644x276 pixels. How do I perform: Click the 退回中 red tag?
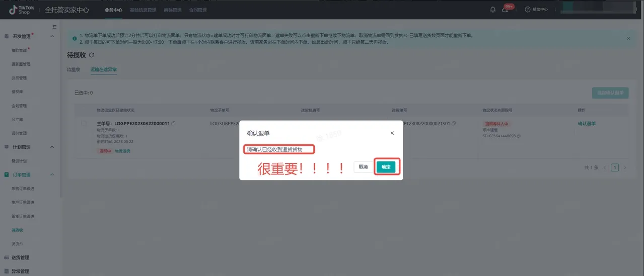point(104,150)
